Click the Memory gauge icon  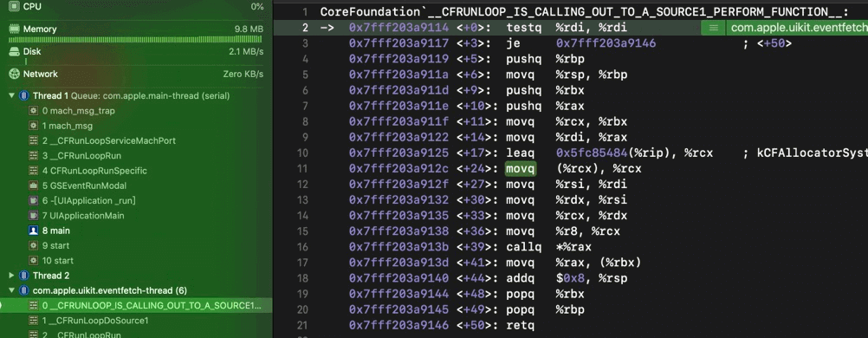(x=14, y=29)
